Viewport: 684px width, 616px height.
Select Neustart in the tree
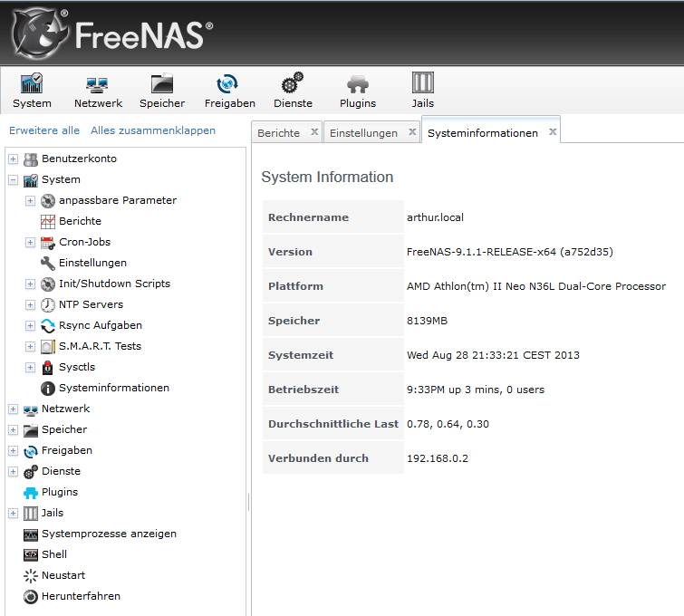click(x=63, y=575)
